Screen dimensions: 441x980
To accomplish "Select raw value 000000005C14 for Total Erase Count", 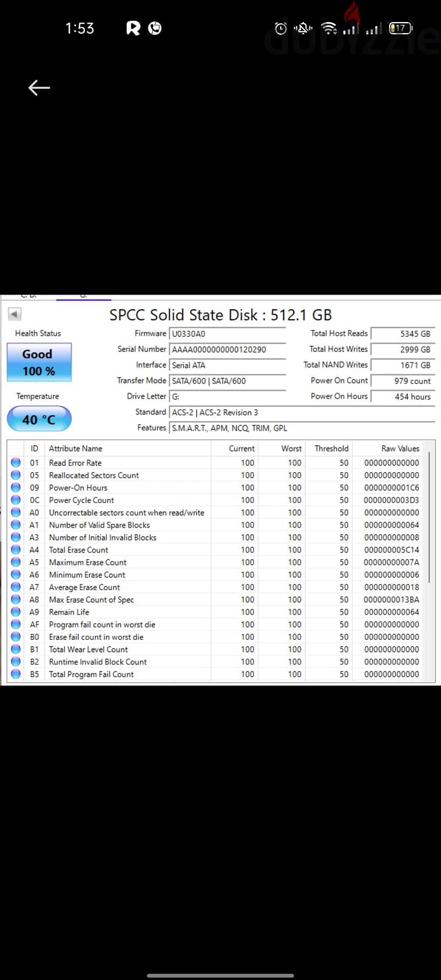I will 391,550.
